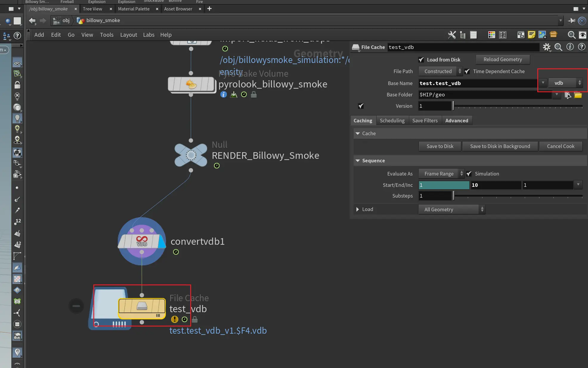Click the lock badge under test_vdb node
The width and height of the screenshot is (588, 368).
coord(195,319)
